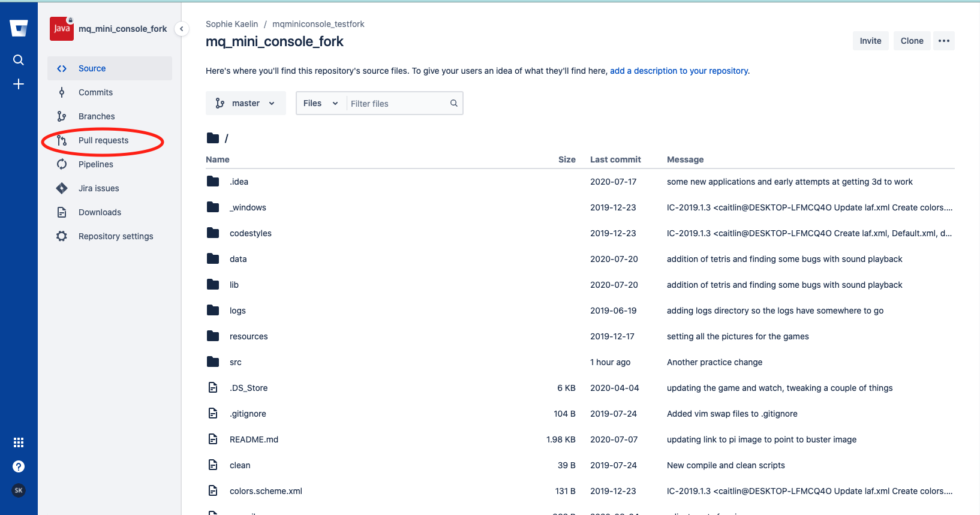Open Repository settings
Screen dimensions: 980x515
[x=116, y=236]
